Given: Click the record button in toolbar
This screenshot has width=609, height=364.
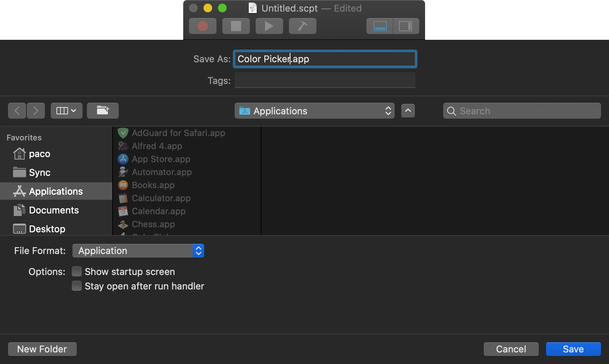Looking at the screenshot, I should [202, 26].
